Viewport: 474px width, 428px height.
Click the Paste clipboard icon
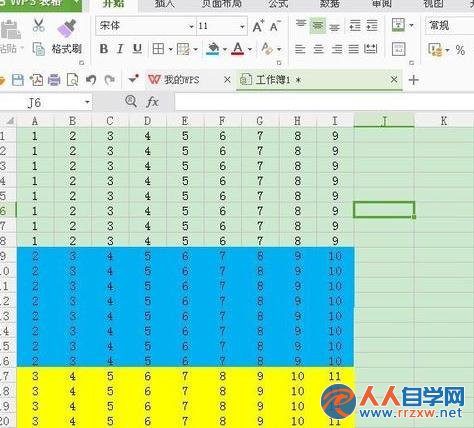tap(11, 29)
